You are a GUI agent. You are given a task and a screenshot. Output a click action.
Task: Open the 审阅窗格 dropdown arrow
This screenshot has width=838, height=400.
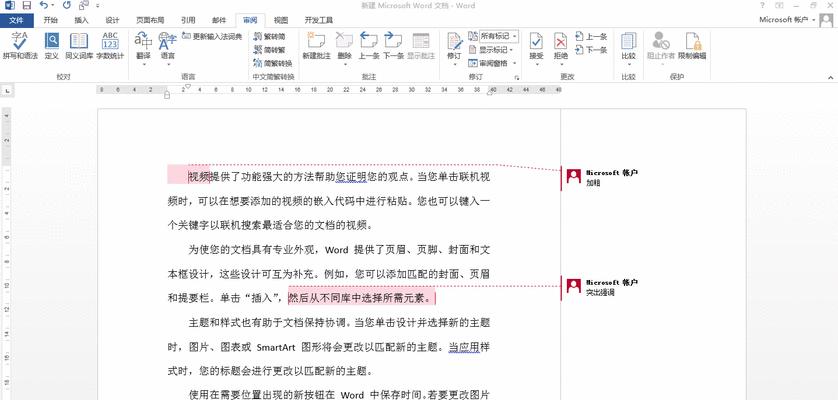pyautogui.click(x=515, y=63)
